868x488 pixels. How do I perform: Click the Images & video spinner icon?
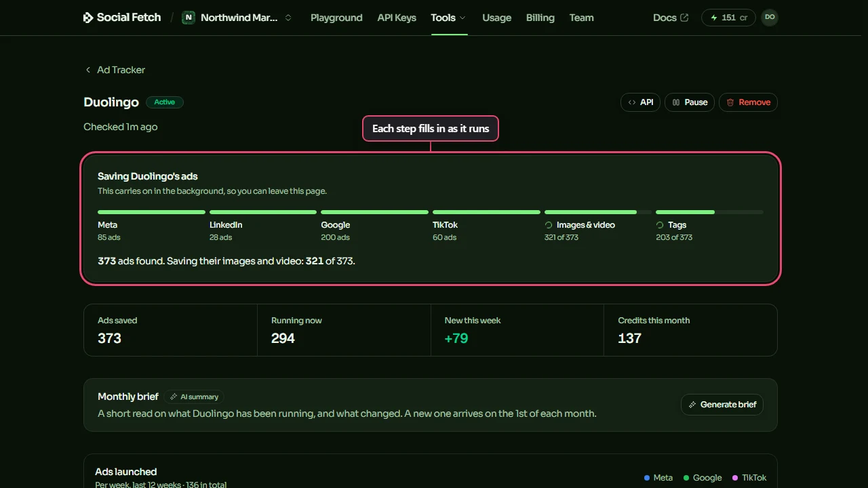[549, 225]
